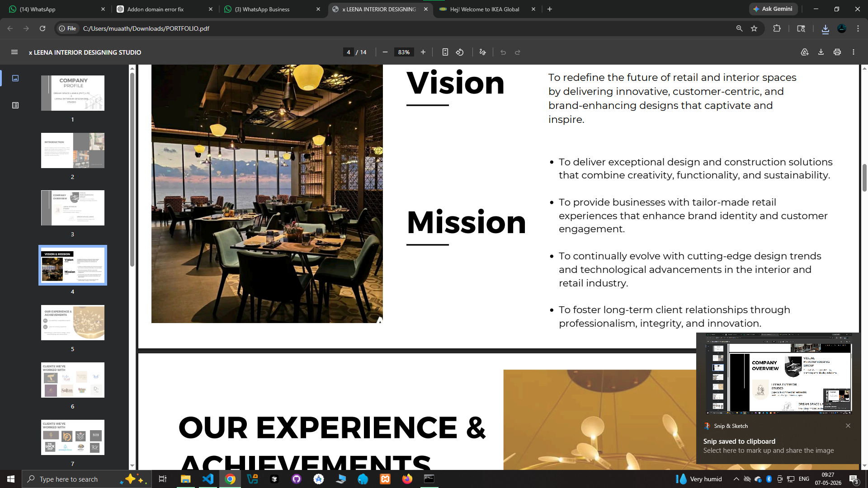The height and width of the screenshot is (488, 868).
Task: Select page 3 Company Overview thumbnail
Action: coord(73,208)
